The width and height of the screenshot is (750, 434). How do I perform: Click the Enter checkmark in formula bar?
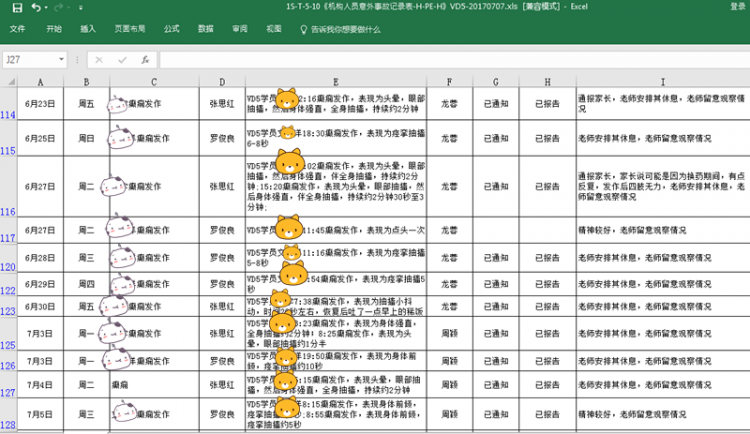click(x=121, y=60)
